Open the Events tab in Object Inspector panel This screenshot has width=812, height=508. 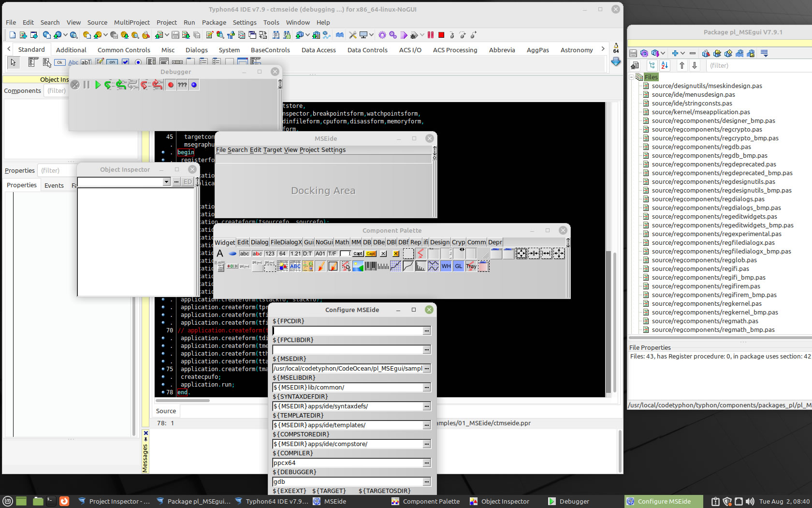pos(54,185)
